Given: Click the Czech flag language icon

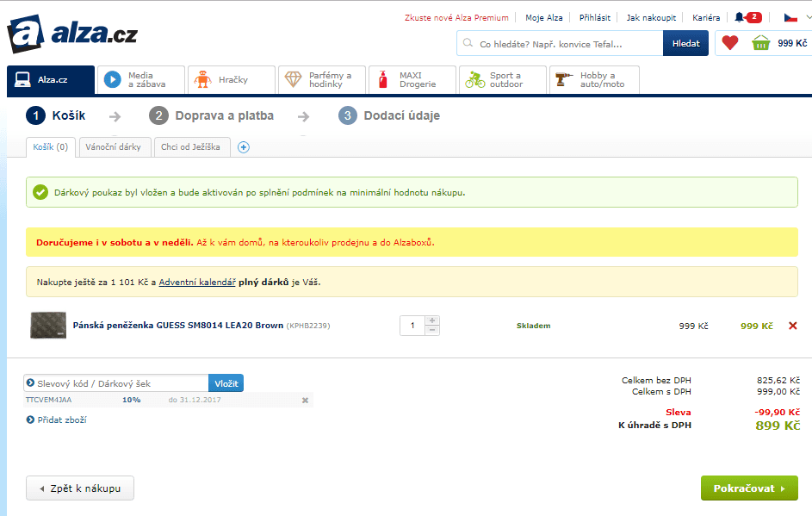Looking at the screenshot, I should 790,17.
